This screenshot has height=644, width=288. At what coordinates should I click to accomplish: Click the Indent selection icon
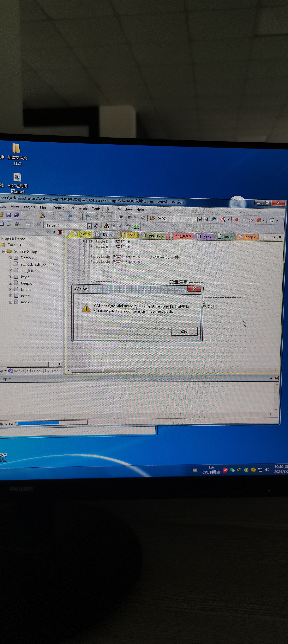[x=121, y=217]
